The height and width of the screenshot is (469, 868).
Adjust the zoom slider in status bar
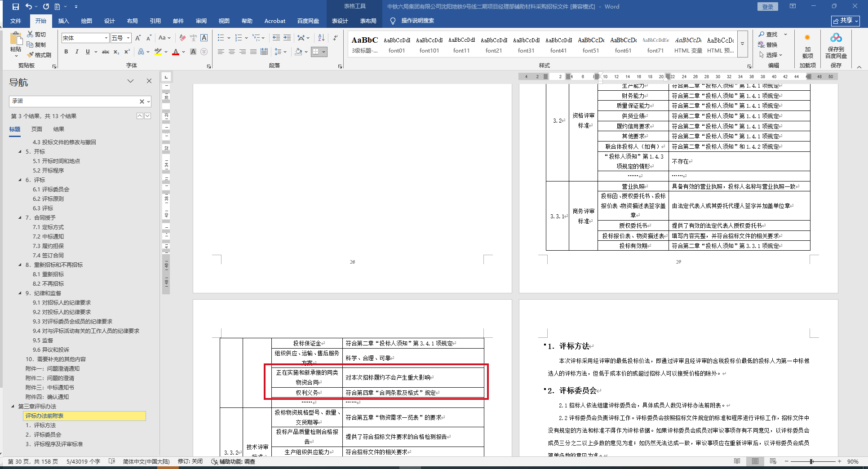point(812,461)
